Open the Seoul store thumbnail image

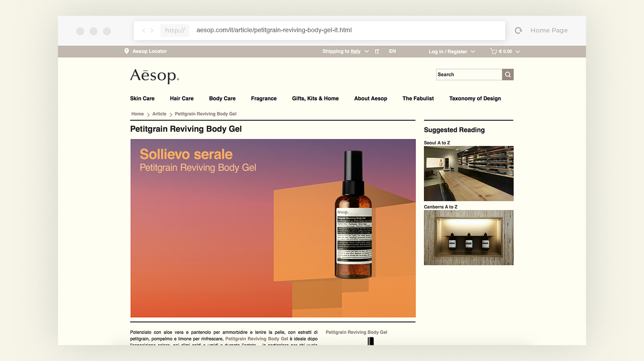(469, 173)
